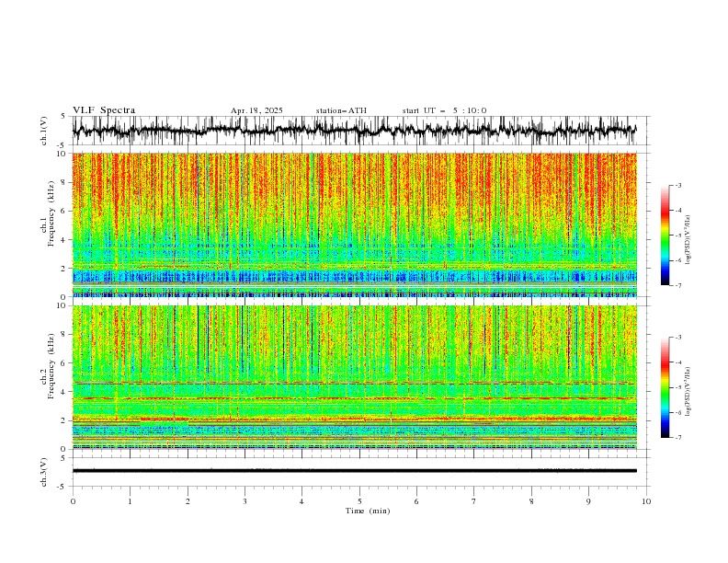Image resolution: width=728 pixels, height=563 pixels.
Task: Click the "Time (min)" axis label
Action: click(368, 511)
